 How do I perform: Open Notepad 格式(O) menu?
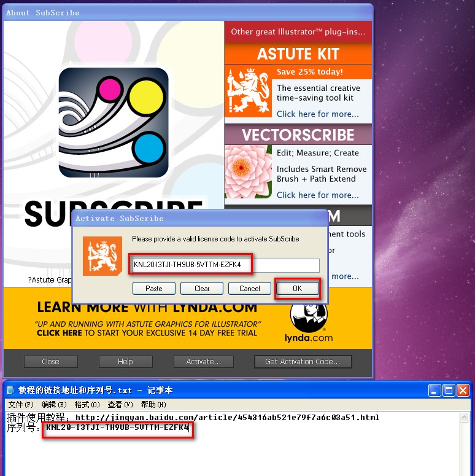pos(87,405)
